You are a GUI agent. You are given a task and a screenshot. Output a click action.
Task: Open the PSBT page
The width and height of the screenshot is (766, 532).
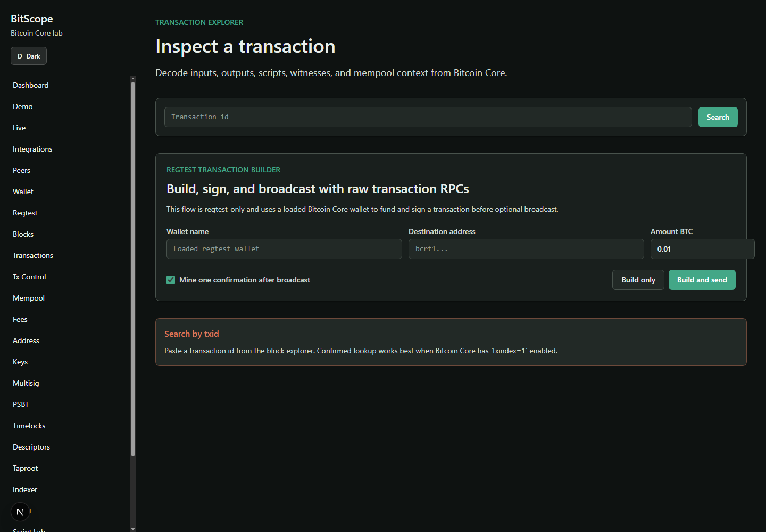(x=21, y=404)
